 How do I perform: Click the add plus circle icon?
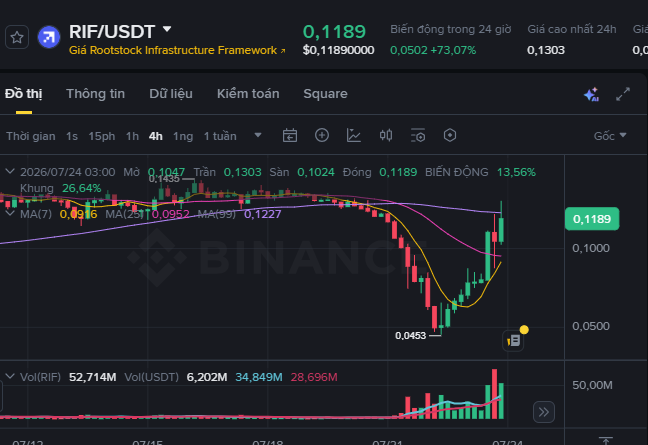click(322, 135)
